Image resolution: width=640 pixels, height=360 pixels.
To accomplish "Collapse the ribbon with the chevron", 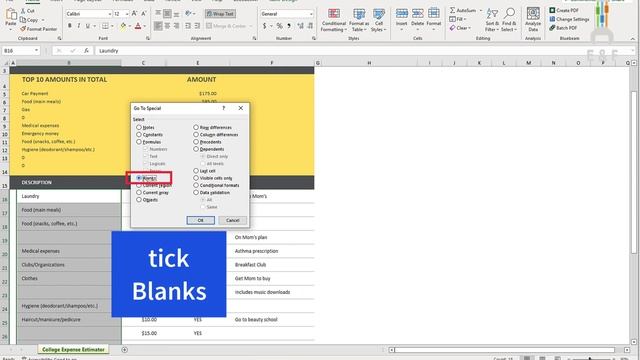I will (x=633, y=39).
